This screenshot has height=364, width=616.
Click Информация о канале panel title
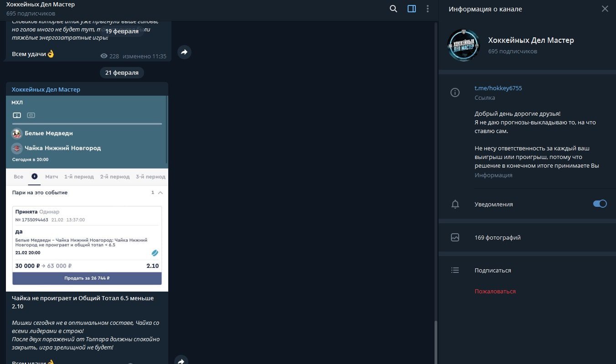click(x=485, y=9)
